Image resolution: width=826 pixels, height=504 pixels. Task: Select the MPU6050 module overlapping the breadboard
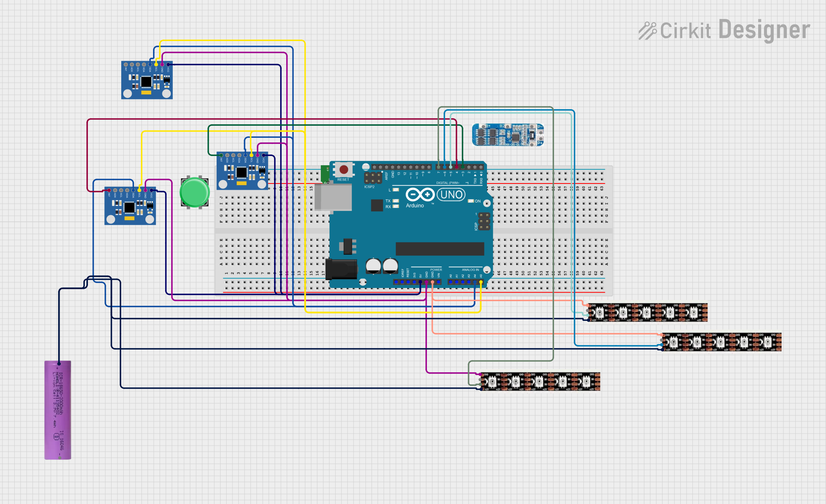click(x=242, y=171)
